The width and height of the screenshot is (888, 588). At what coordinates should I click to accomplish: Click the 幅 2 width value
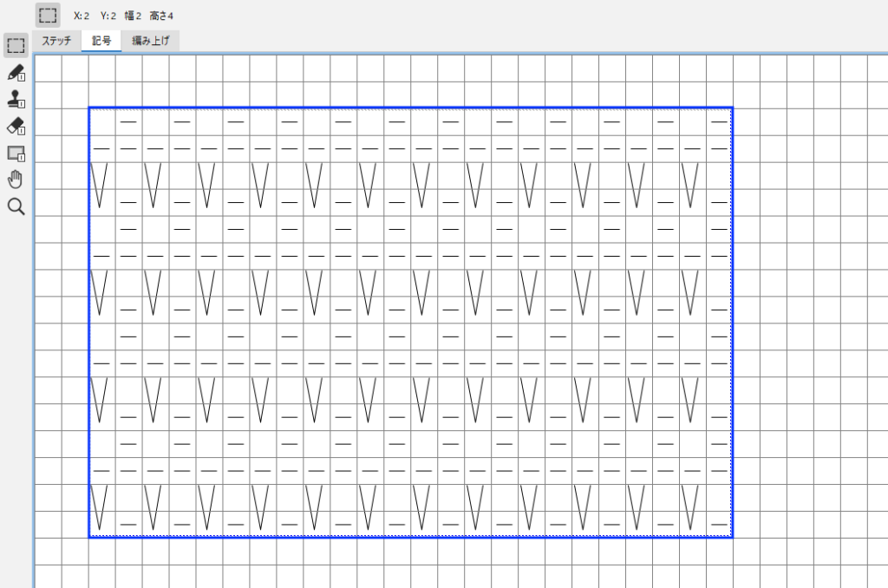pyautogui.click(x=133, y=16)
